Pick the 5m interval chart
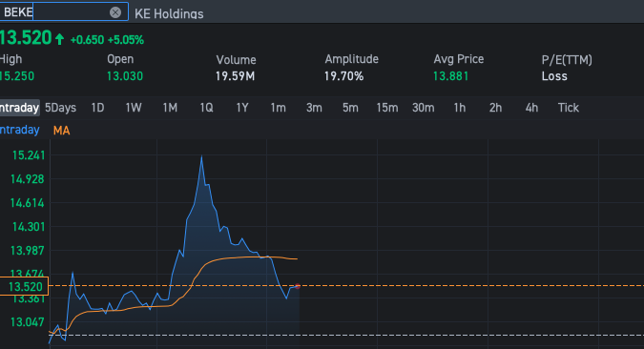 coord(350,108)
